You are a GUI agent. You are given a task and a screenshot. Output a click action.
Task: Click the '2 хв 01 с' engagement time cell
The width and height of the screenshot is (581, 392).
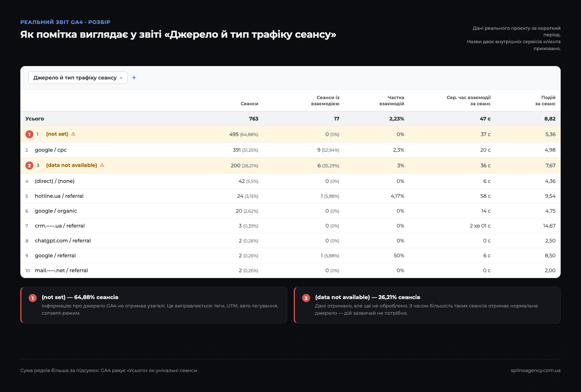click(480, 226)
